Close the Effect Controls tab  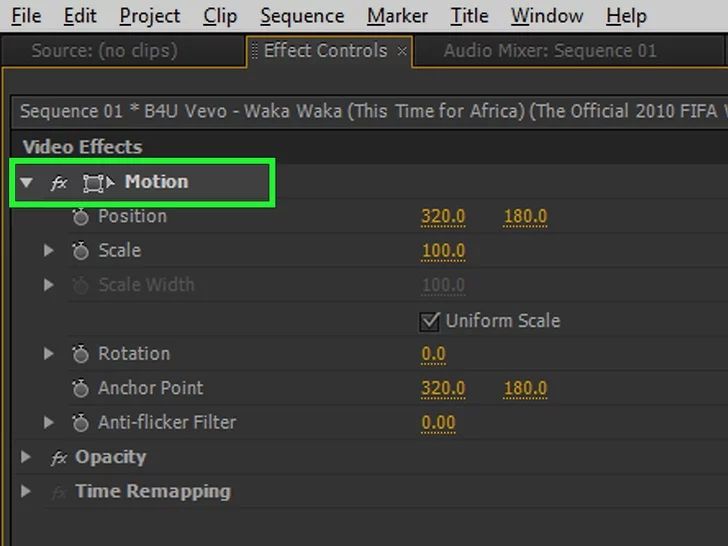402,51
